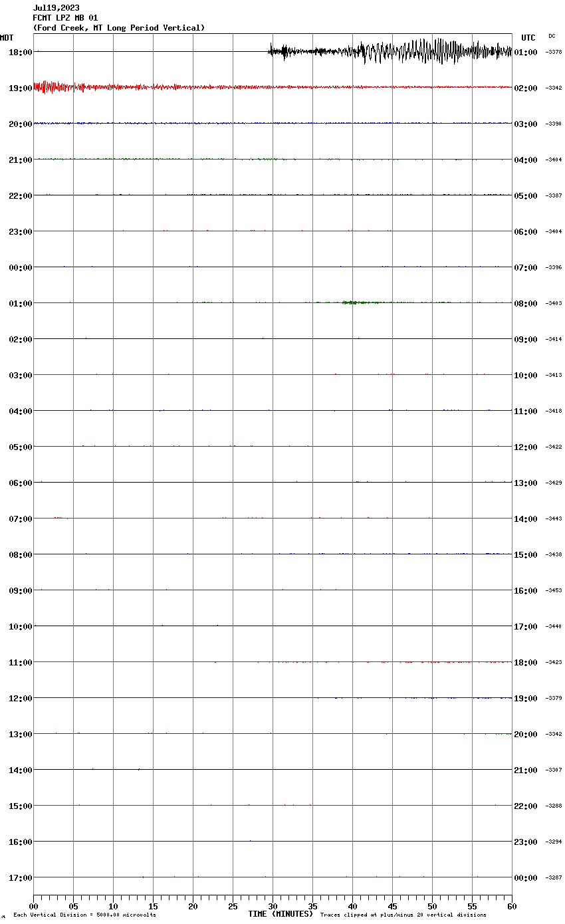Click the 23:00 UTC row label
This screenshot has height=924, width=565.
pyautogui.click(x=525, y=842)
